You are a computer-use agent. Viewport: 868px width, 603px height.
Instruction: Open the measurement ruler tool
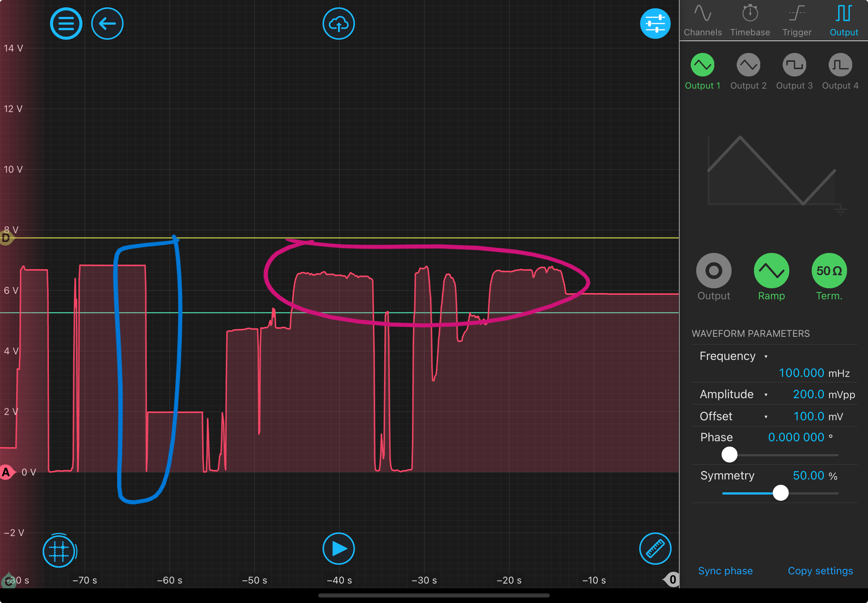655,549
